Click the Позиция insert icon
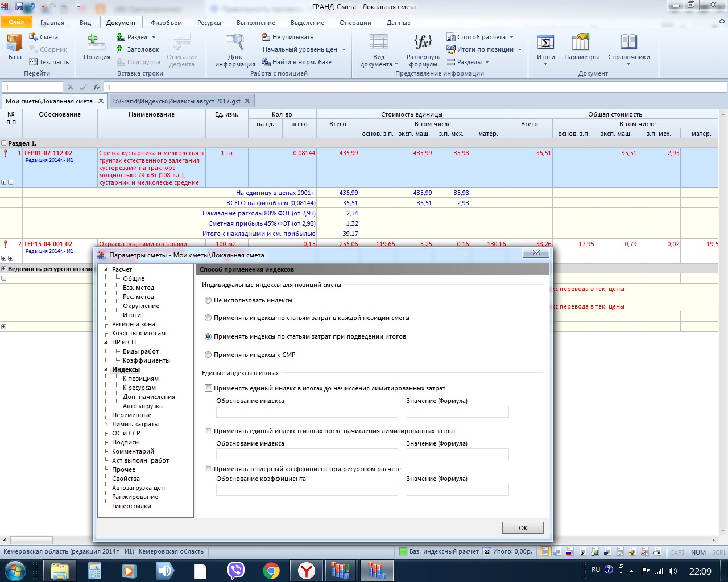728x582 pixels. (x=97, y=47)
